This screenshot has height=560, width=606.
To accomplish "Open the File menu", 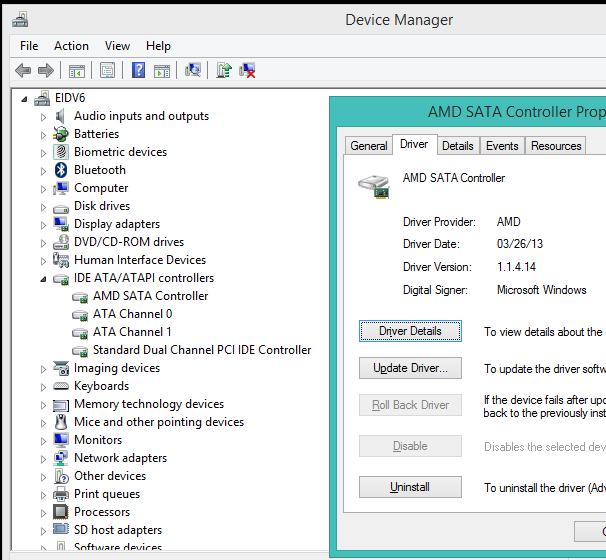I will pyautogui.click(x=29, y=46).
